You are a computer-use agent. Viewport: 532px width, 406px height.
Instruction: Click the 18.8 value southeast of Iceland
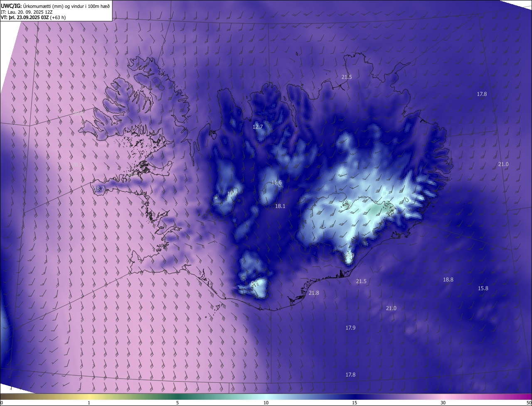click(x=448, y=279)
